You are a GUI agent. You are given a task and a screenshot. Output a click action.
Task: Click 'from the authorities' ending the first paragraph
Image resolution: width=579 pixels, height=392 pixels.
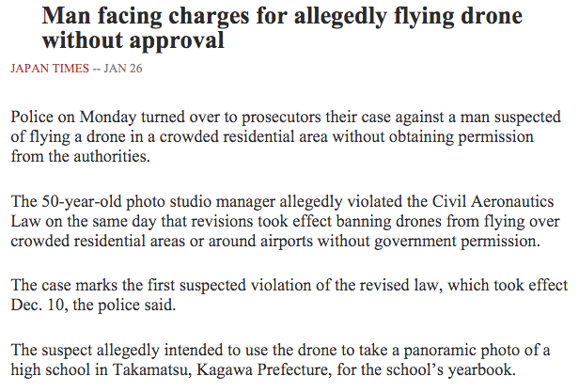coord(80,156)
